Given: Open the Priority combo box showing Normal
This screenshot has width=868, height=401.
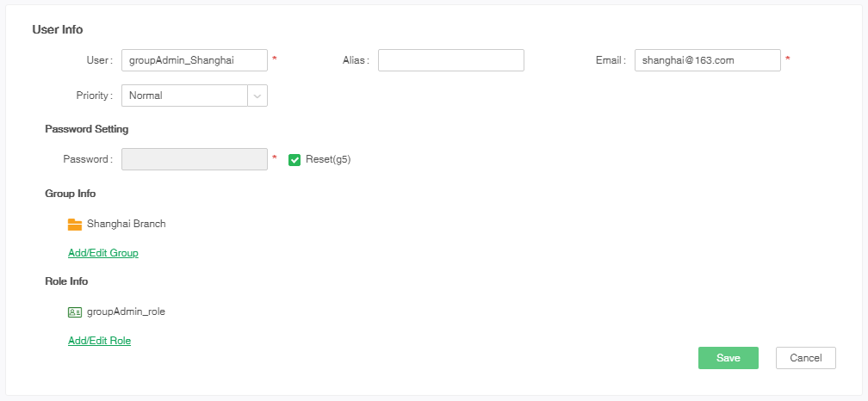Looking at the screenshot, I should [x=195, y=96].
